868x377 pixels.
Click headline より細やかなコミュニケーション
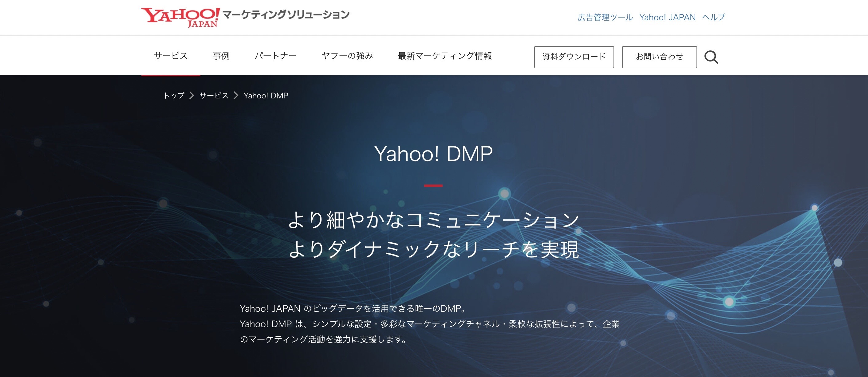point(433,220)
